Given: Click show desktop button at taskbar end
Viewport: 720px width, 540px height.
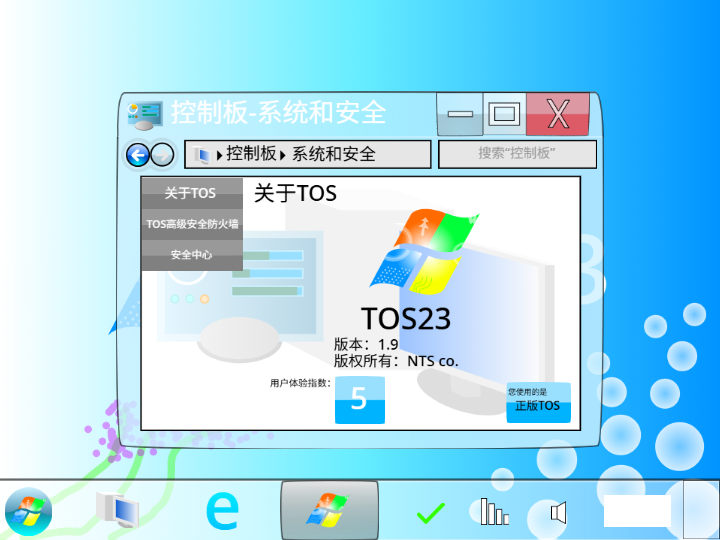Looking at the screenshot, I should point(701,510).
